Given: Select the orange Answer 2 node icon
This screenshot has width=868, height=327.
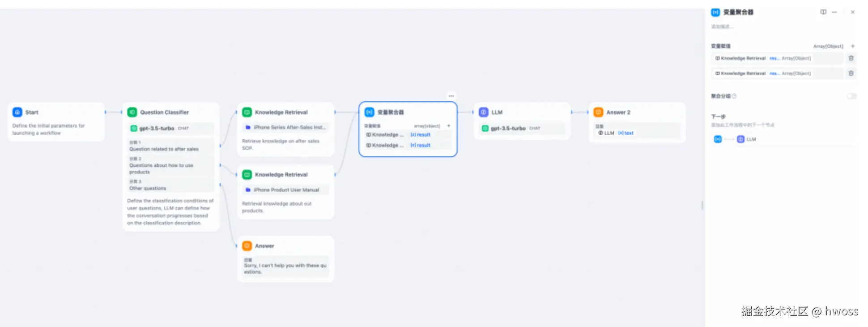Looking at the screenshot, I should tap(598, 112).
